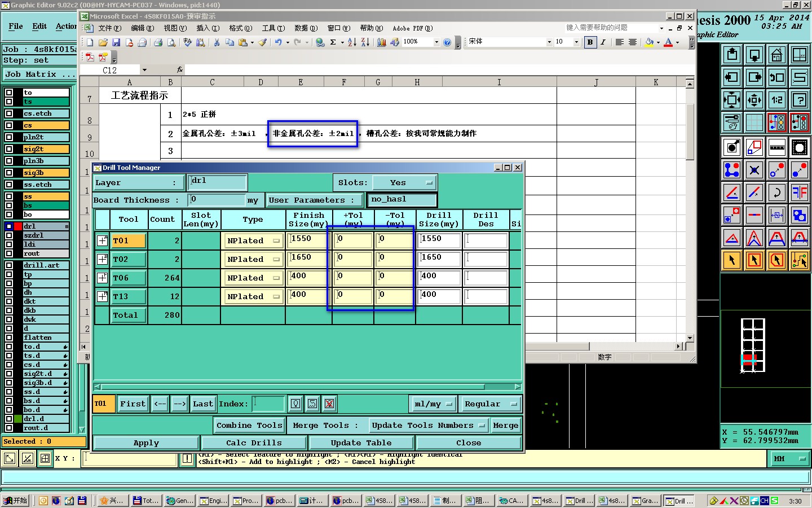
Task: Click the Adobe PDF convert icon
Action: coord(90,57)
